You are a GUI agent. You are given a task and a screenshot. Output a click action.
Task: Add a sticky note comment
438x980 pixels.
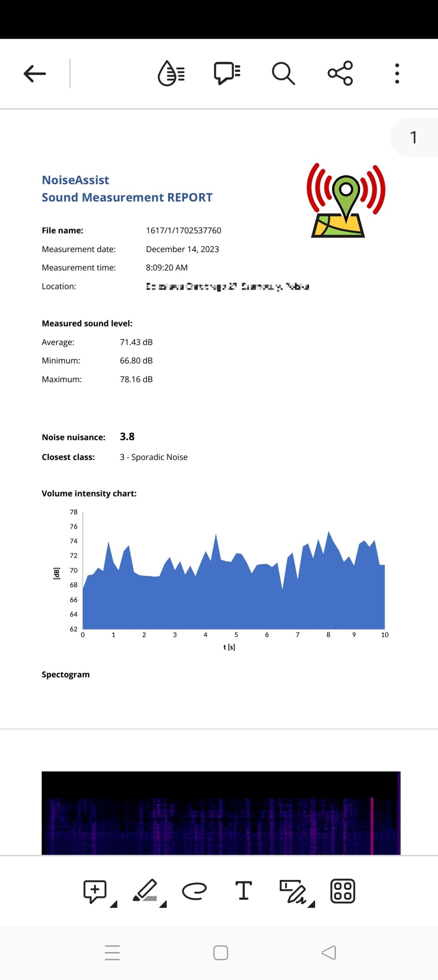pyautogui.click(x=94, y=891)
